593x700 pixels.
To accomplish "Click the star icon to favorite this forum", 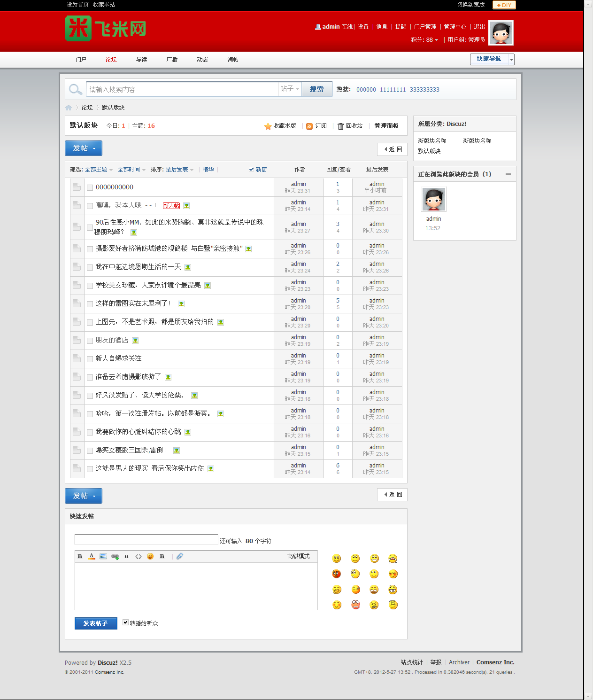I will 268,126.
